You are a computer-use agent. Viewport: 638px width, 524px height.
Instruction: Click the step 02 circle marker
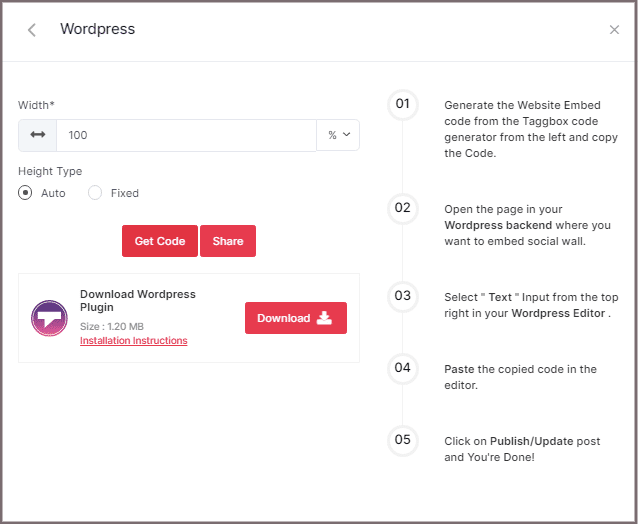402,208
